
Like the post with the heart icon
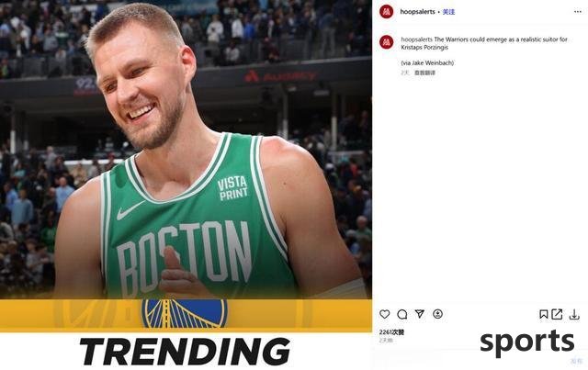click(x=384, y=314)
